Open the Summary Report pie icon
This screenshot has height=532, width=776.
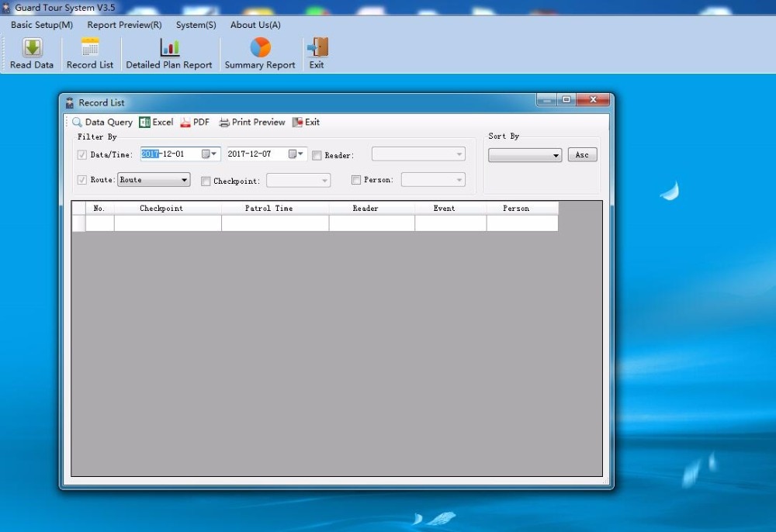point(260,48)
